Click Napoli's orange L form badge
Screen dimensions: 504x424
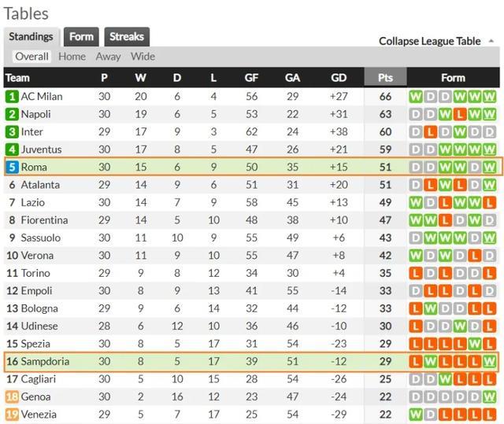point(460,114)
